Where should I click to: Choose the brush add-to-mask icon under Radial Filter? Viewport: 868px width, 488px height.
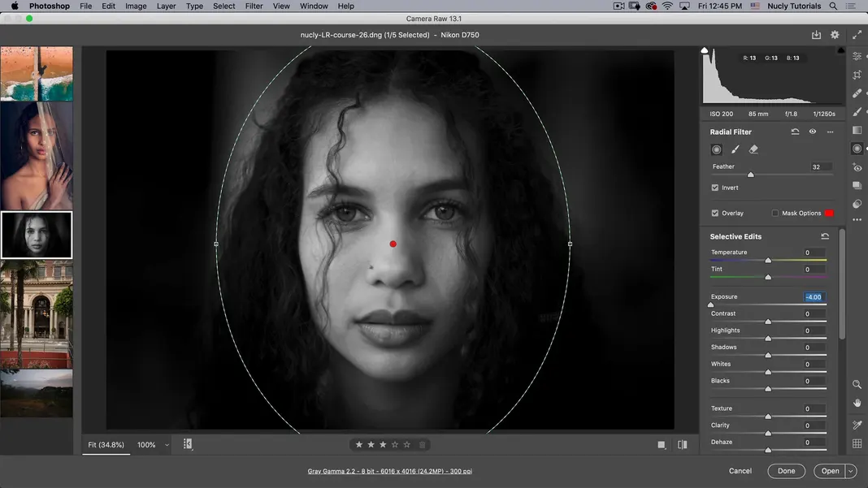(736, 149)
